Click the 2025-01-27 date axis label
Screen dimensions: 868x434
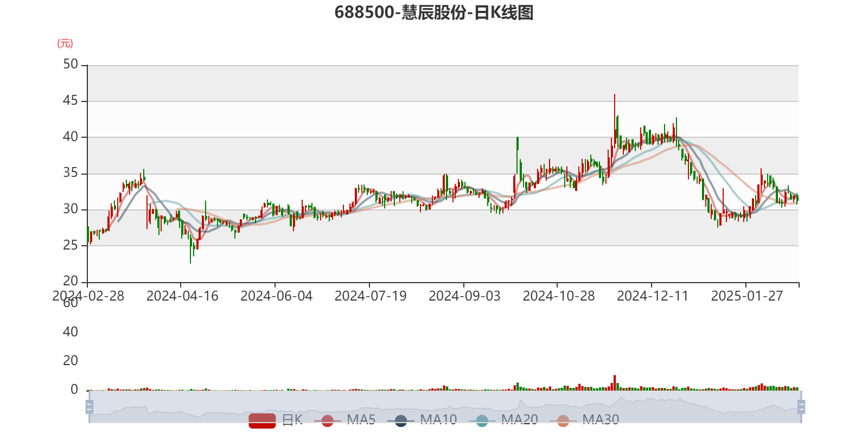click(x=747, y=296)
